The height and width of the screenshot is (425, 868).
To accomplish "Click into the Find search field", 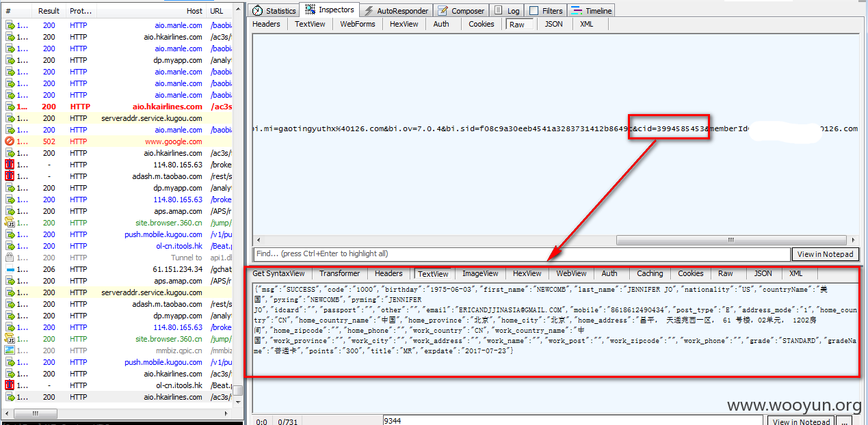I will 521,254.
